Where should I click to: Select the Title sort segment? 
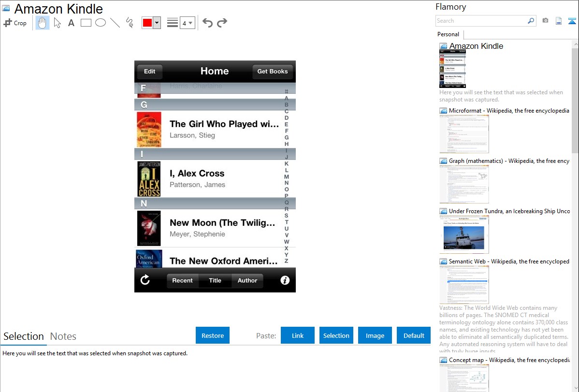click(215, 280)
